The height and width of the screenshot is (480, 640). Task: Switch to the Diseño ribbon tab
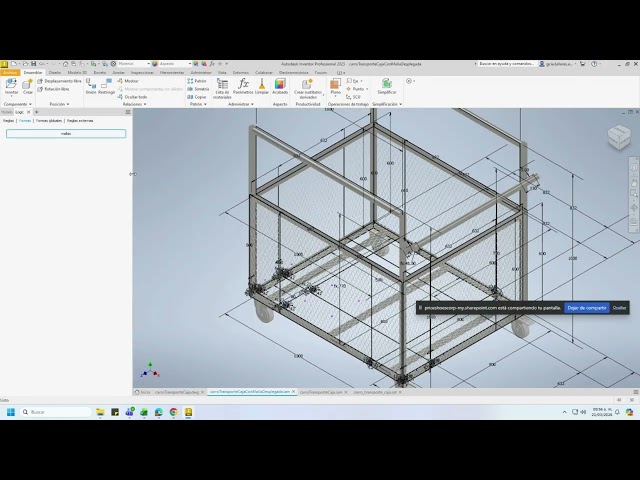(x=55, y=73)
